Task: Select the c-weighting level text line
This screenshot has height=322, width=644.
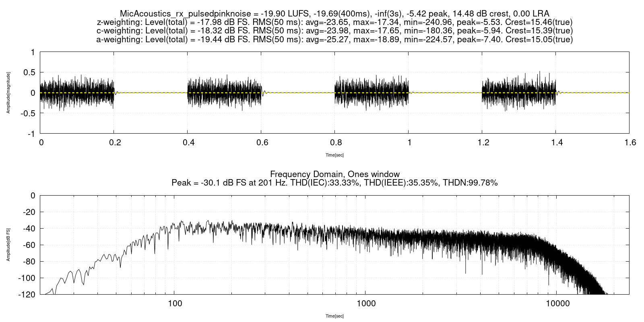Action: click(x=334, y=31)
